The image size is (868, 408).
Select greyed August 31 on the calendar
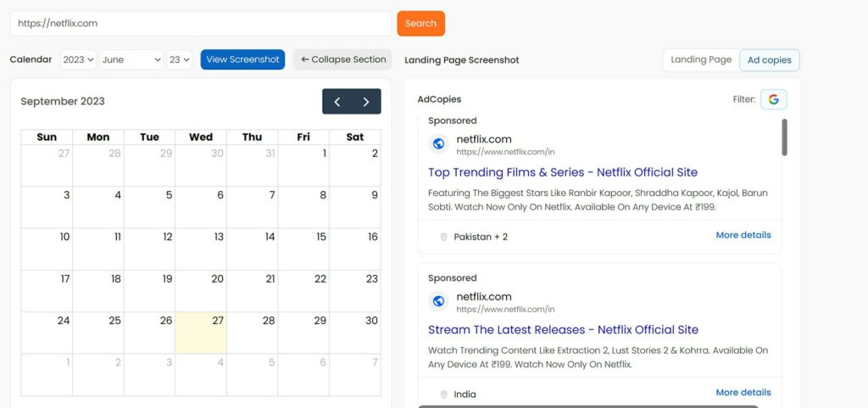click(252, 165)
